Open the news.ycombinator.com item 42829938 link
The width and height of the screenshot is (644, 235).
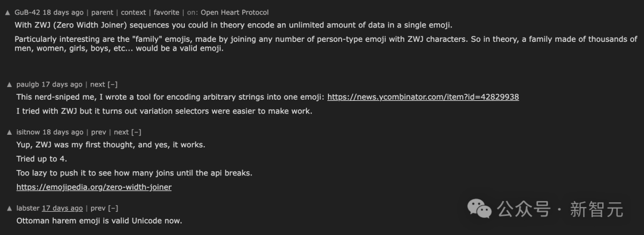(x=423, y=97)
